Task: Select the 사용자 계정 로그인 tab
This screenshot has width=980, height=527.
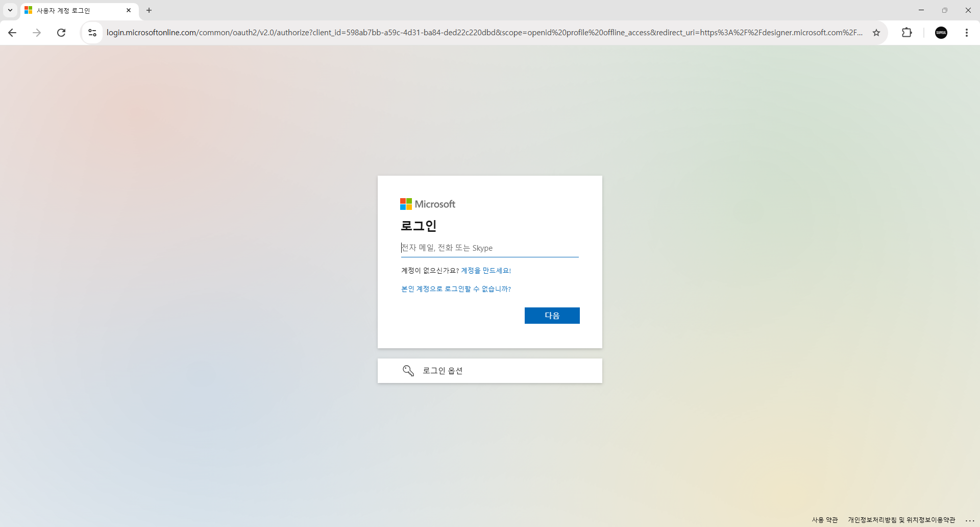Action: tap(79, 10)
